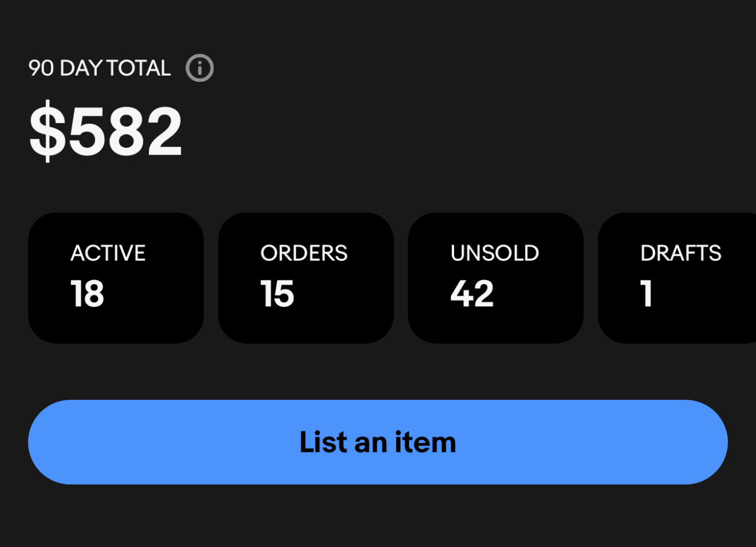
Task: Open the Drafts card
Action: [677, 278]
